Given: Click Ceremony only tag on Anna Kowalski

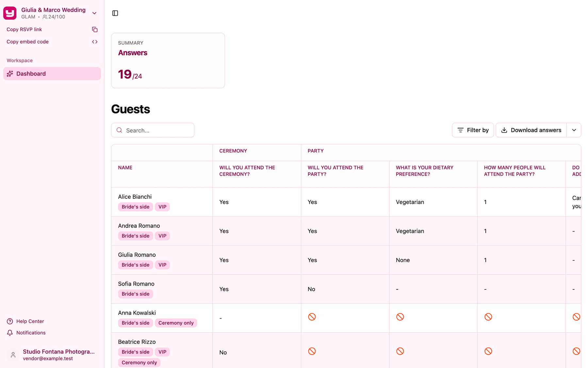Looking at the screenshot, I should click(176, 323).
